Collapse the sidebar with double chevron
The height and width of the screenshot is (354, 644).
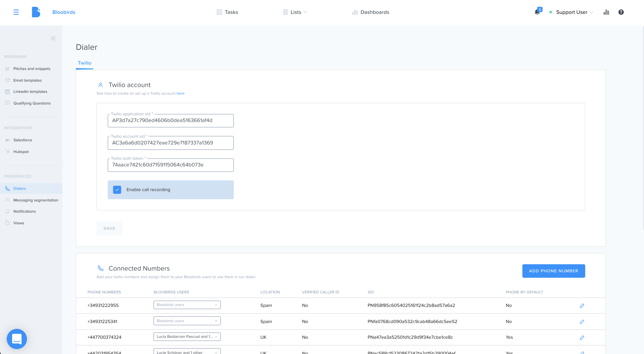coord(53,38)
